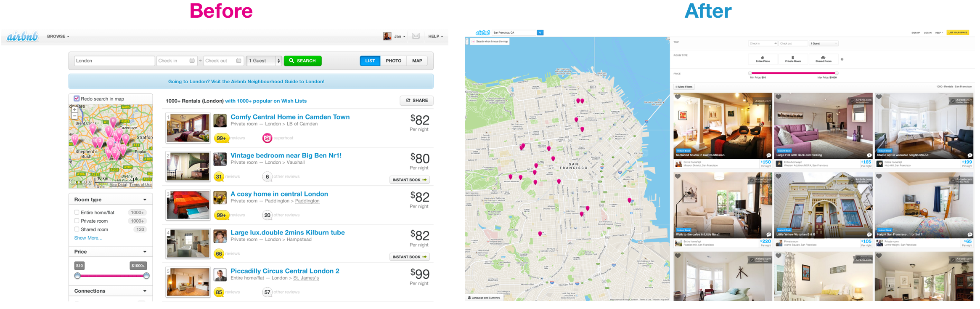
Task: Check the Private room room type
Action: [x=77, y=221]
